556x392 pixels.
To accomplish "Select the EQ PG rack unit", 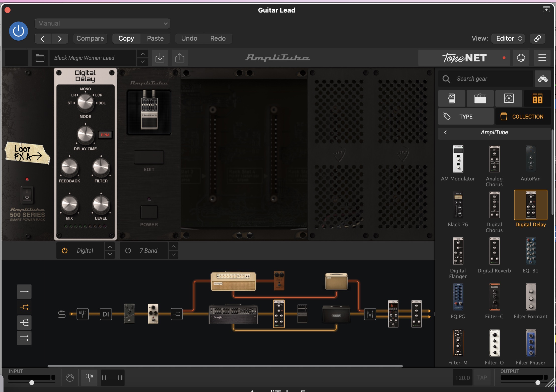I will click(458, 301).
